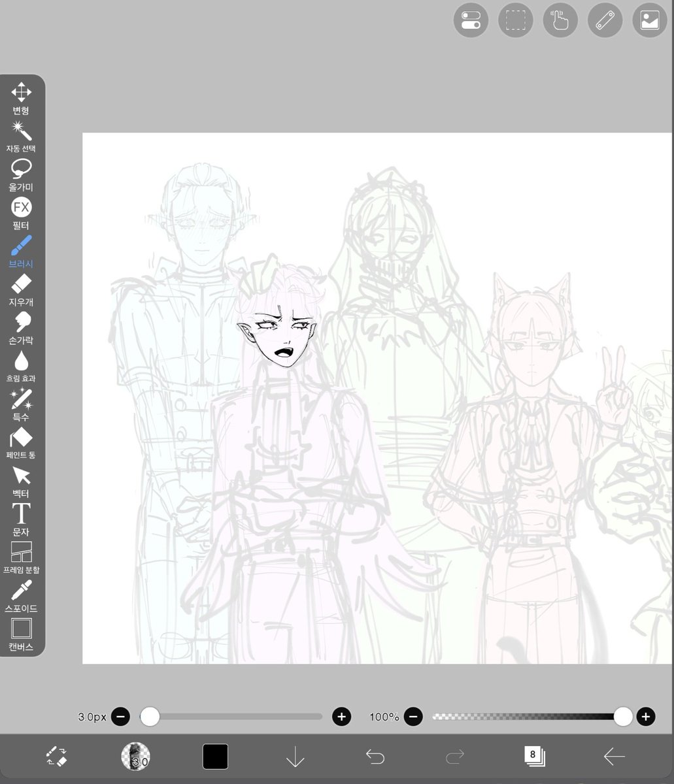This screenshot has width=674, height=784.
Task: Increase brush size with plus button
Action: pyautogui.click(x=341, y=717)
